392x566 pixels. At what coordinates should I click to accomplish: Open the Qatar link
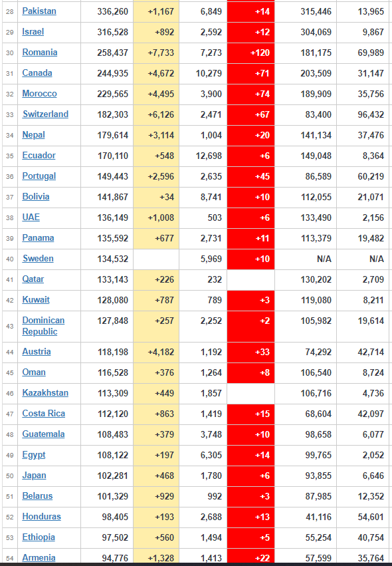[33, 279]
